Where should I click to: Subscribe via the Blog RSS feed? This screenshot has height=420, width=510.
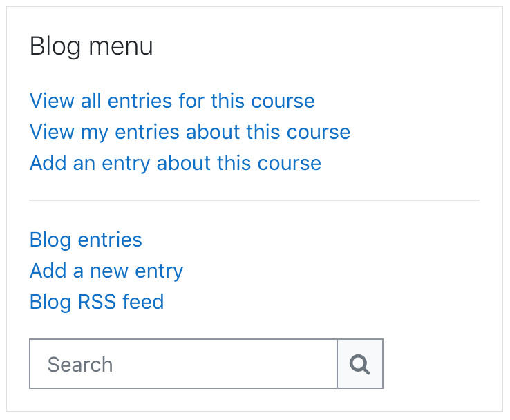pyautogui.click(x=97, y=302)
